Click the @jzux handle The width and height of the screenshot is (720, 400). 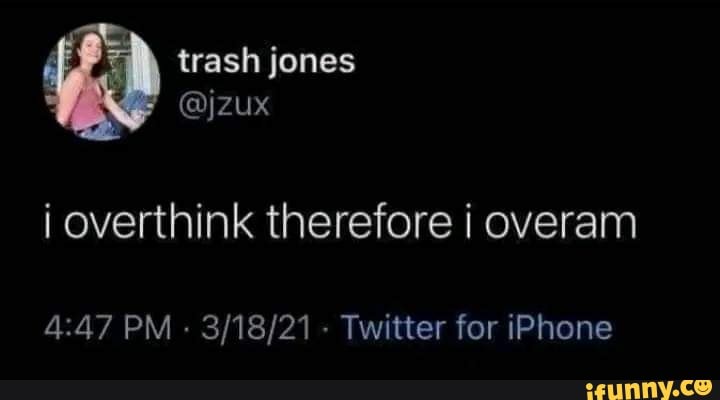pyautogui.click(x=224, y=106)
